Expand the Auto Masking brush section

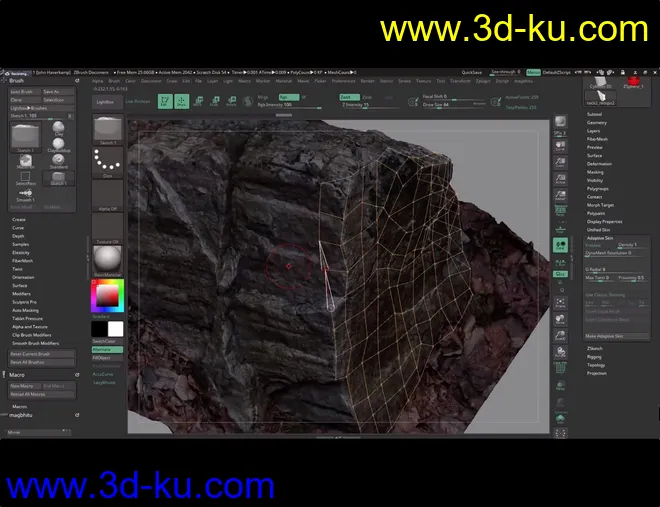click(25, 311)
